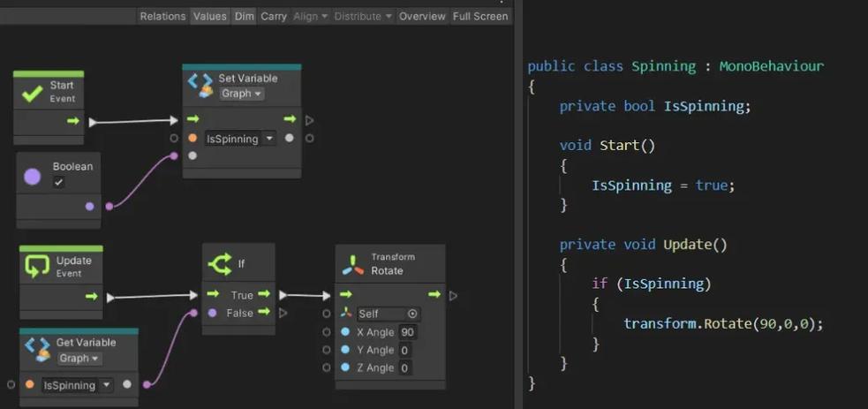Viewport: 868px width, 409px height.
Task: Click the Self target field in Rotate node
Action: (389, 314)
